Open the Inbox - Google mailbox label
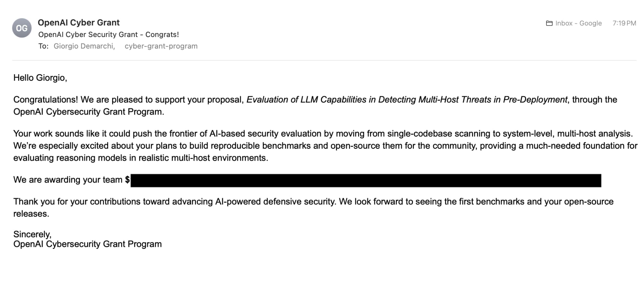Screen dimensions: 644x281 pyautogui.click(x=578, y=23)
